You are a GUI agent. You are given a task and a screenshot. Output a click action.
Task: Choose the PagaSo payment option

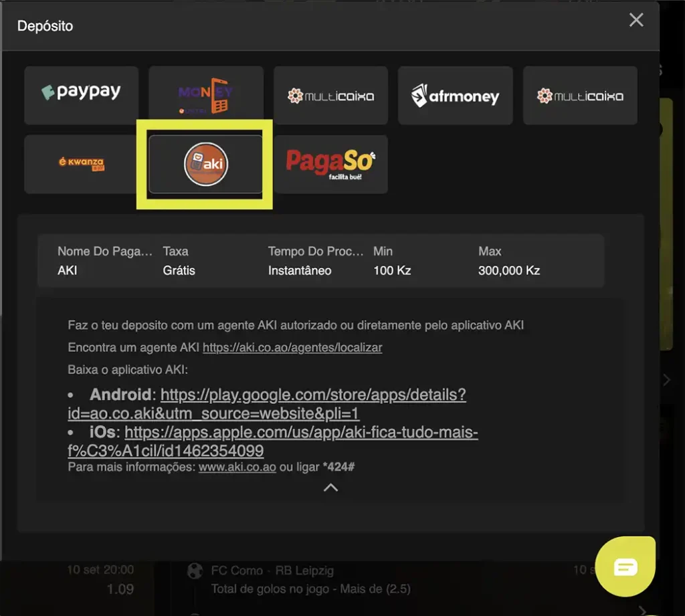coord(330,164)
